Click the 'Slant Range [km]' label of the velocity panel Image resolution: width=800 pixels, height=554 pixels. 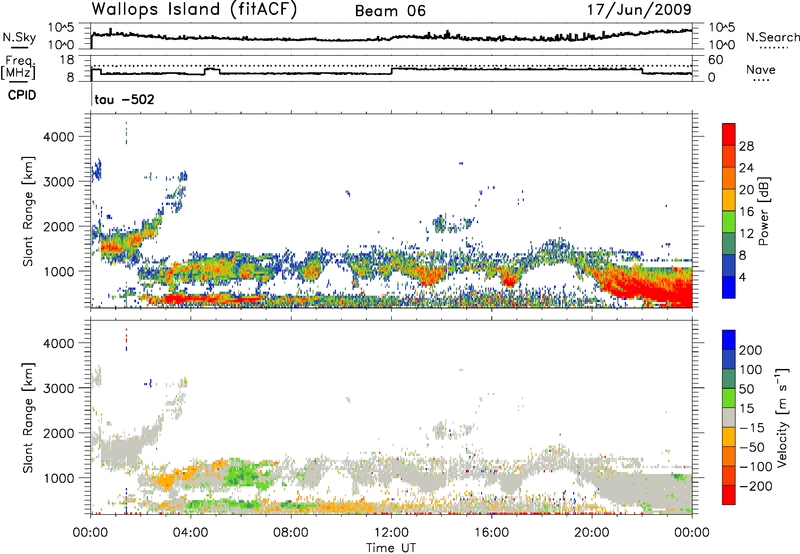click(28, 417)
